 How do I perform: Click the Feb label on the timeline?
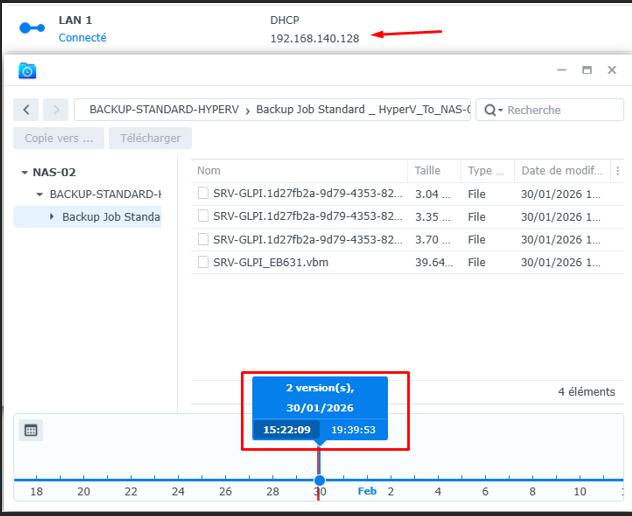pos(367,491)
